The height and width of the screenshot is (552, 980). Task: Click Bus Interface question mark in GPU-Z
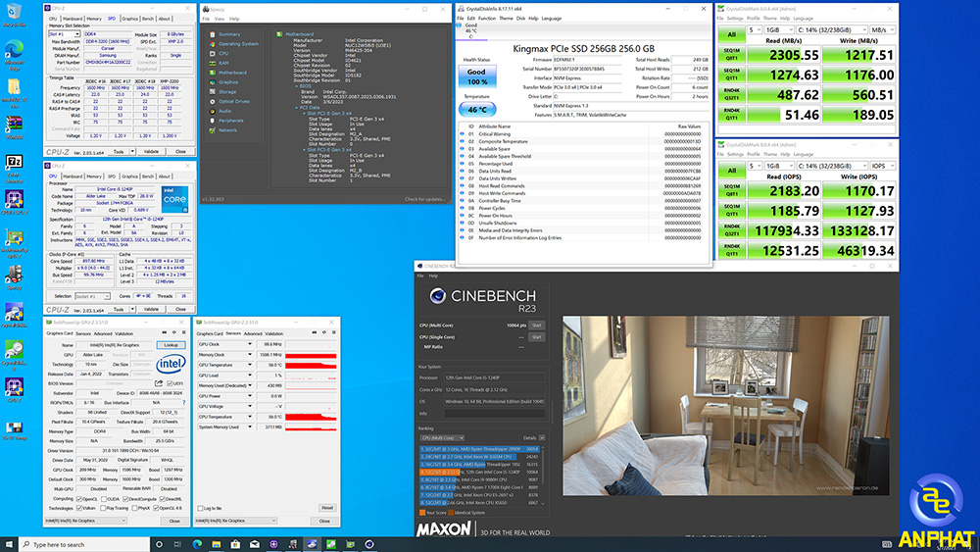tap(183, 403)
